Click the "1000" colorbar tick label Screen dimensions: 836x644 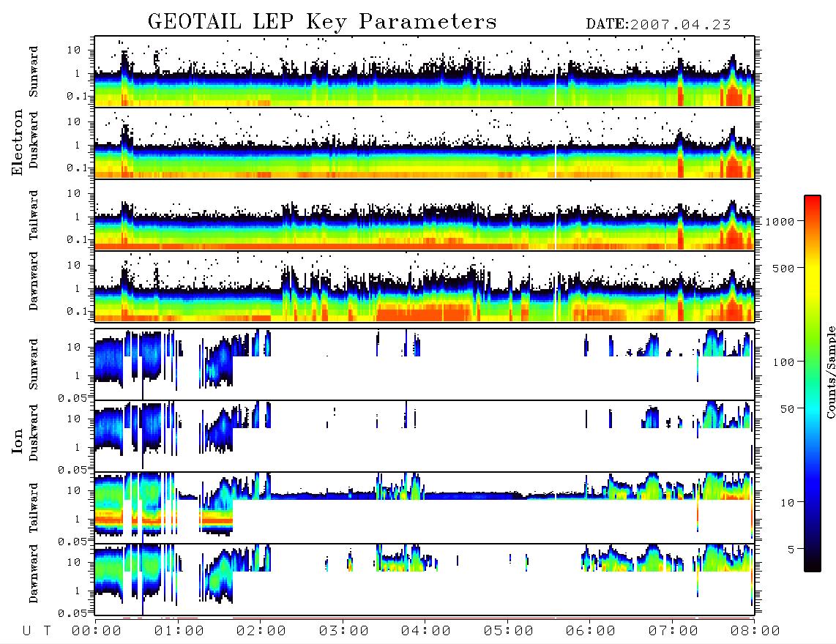(x=780, y=222)
